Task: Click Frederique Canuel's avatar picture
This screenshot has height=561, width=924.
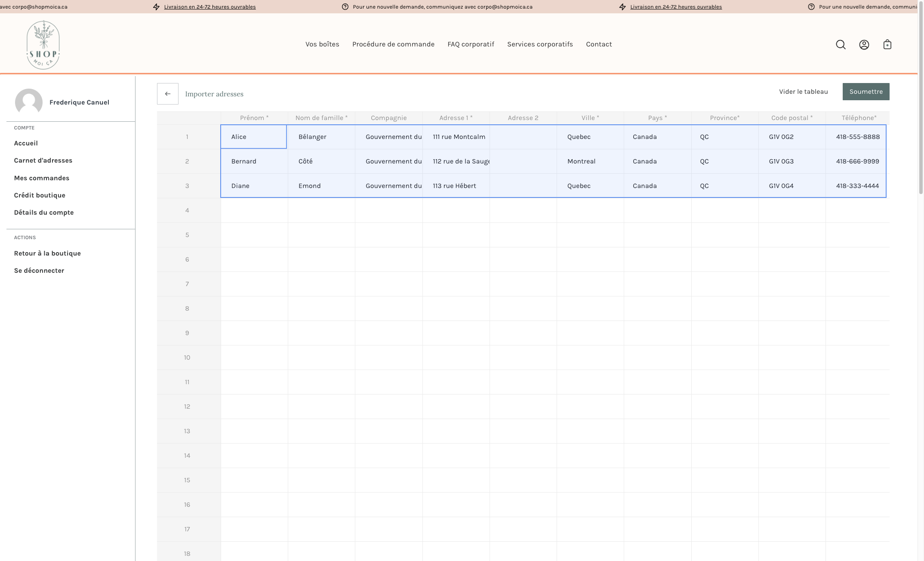Action: pos(29,102)
